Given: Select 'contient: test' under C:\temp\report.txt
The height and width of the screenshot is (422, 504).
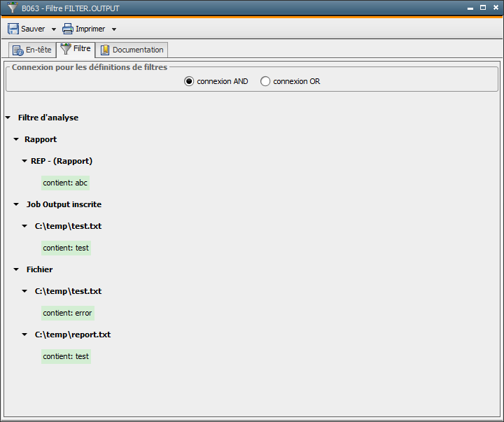Looking at the screenshot, I should 66,356.
